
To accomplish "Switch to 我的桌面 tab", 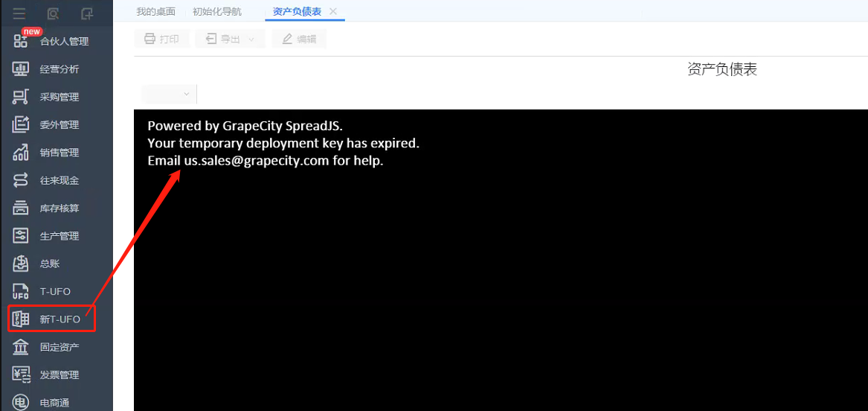I will (x=155, y=12).
